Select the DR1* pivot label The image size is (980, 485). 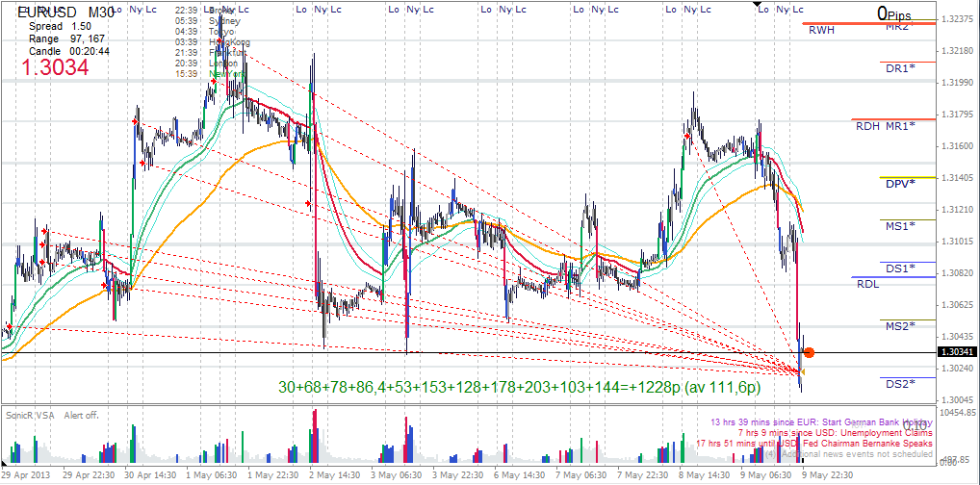click(900, 68)
